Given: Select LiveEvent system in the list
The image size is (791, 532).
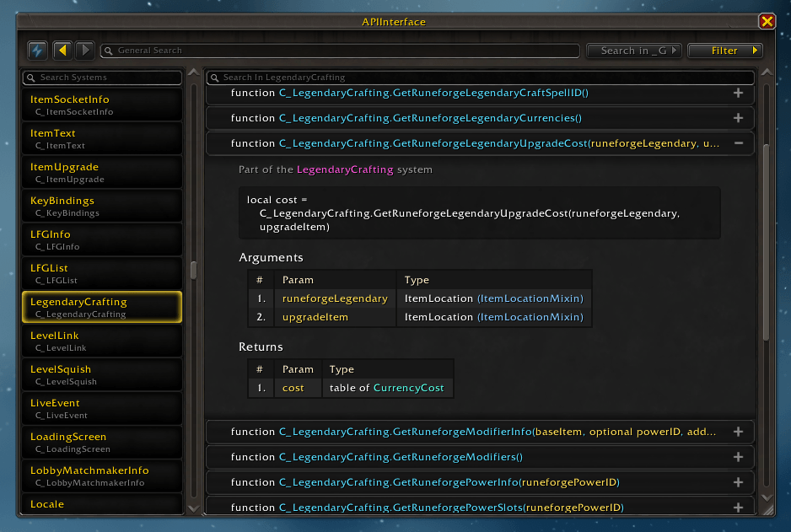Looking at the screenshot, I should [102, 409].
